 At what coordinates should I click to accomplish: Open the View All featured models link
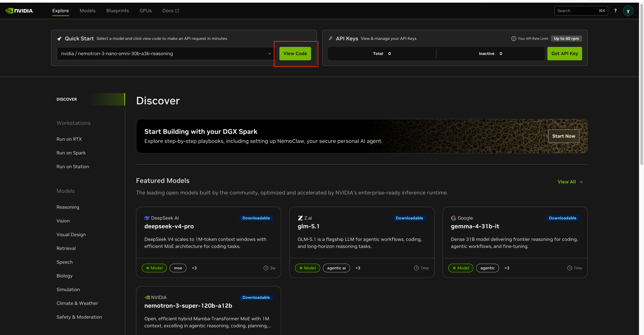tap(570, 182)
